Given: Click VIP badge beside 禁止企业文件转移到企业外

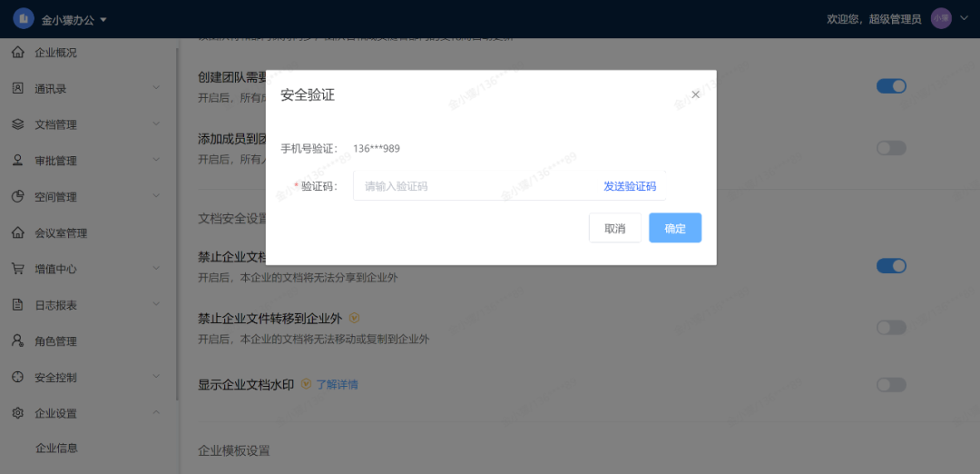Looking at the screenshot, I should (x=355, y=319).
